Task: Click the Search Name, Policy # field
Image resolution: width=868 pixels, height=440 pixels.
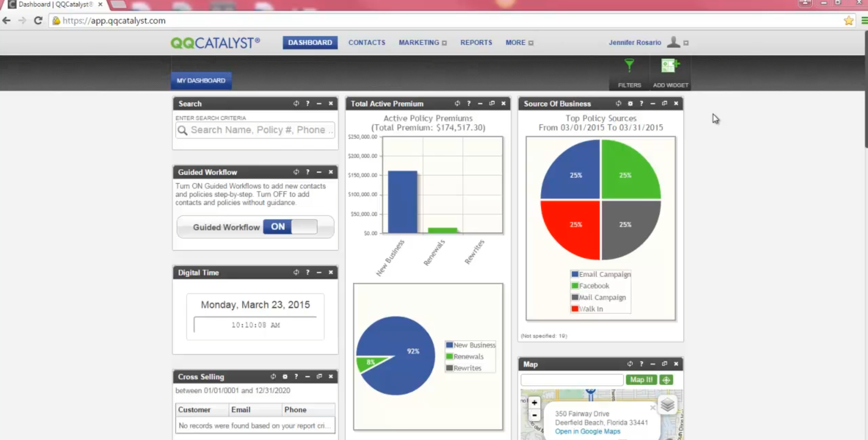Action: pos(261,130)
